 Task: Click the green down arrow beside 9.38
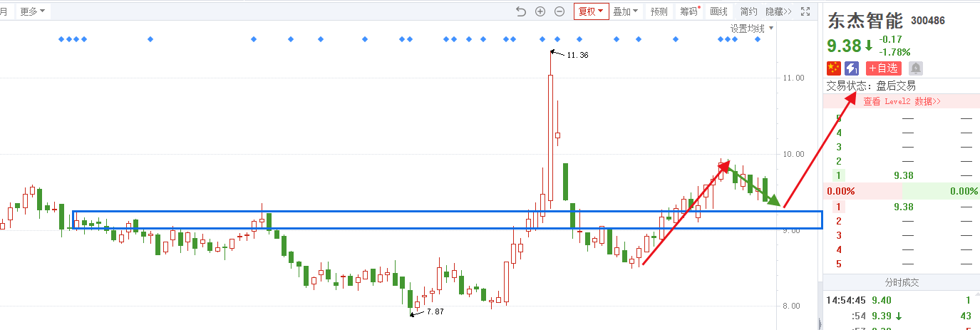click(869, 46)
